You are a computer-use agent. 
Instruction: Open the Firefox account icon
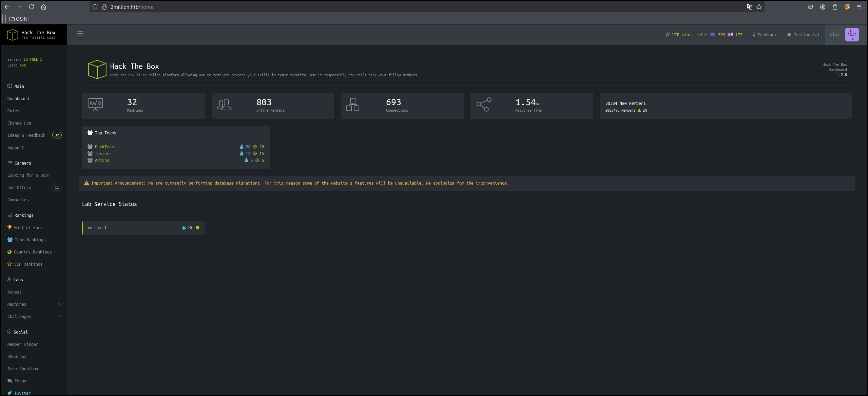tap(823, 7)
